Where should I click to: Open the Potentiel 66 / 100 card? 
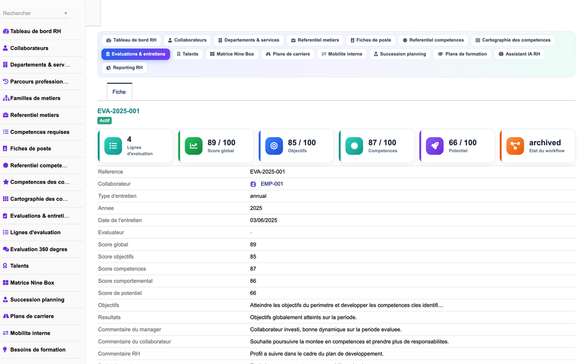457,146
